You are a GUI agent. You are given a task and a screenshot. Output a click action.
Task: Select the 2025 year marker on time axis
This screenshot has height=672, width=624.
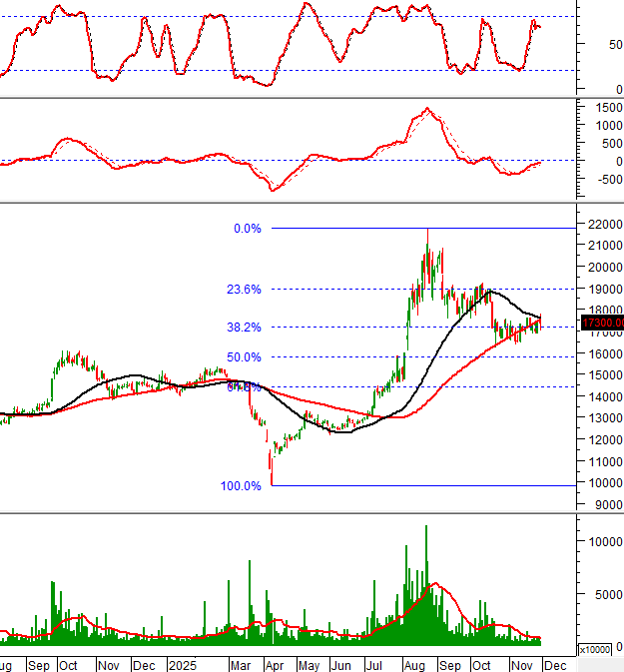183,664
